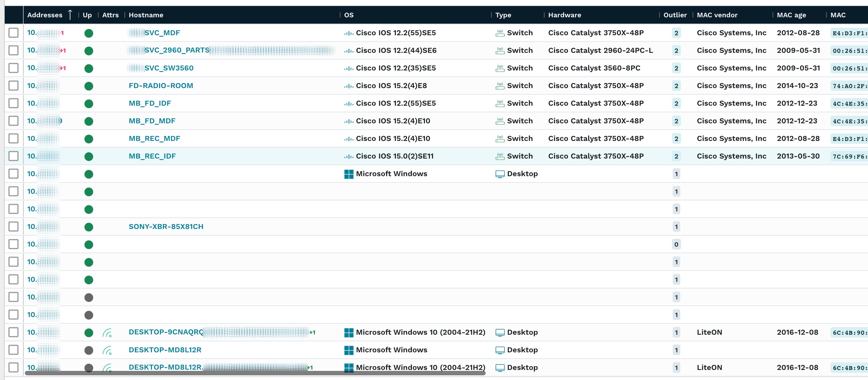Click "Cisco Catalyst 2960-24PC-L" hardware cell
868x380 pixels.
[x=601, y=50]
